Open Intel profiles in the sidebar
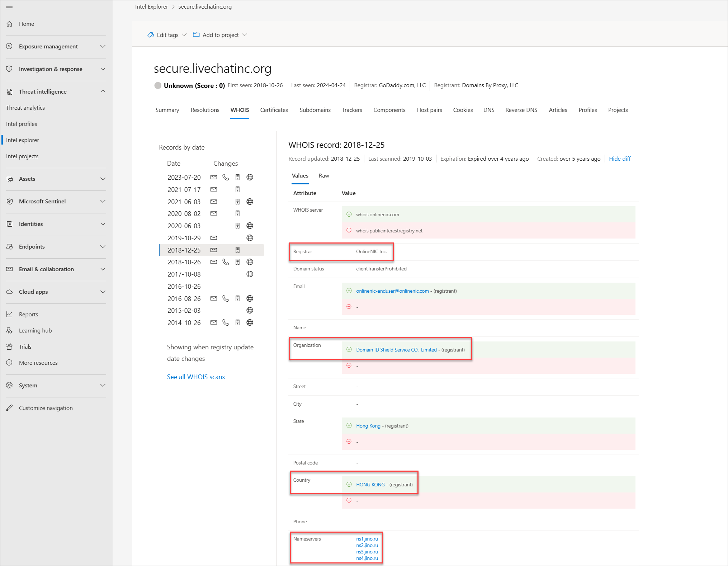The image size is (728, 566). [x=22, y=124]
